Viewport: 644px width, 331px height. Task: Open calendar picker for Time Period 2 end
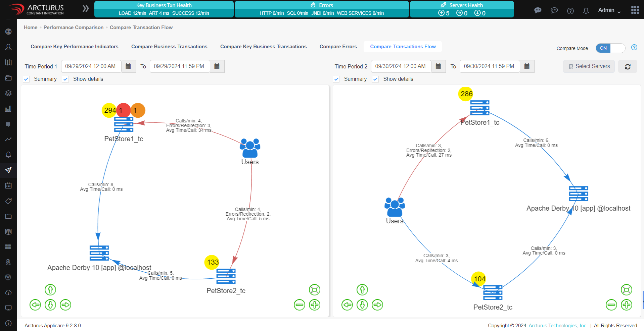click(x=527, y=66)
